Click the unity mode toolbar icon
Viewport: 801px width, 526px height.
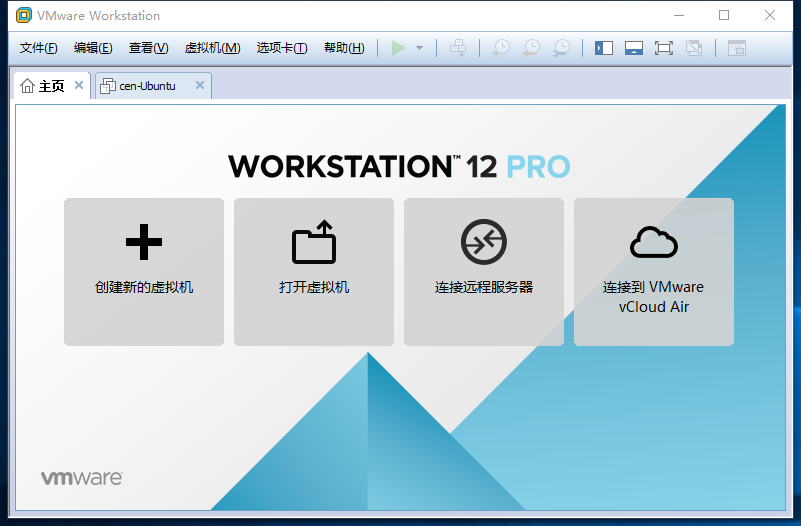[694, 48]
